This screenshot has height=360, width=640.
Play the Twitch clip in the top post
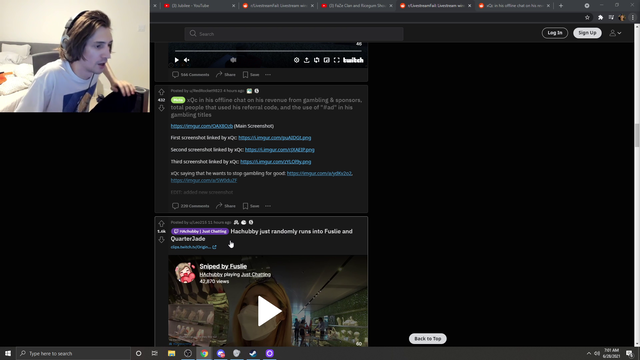[176, 60]
